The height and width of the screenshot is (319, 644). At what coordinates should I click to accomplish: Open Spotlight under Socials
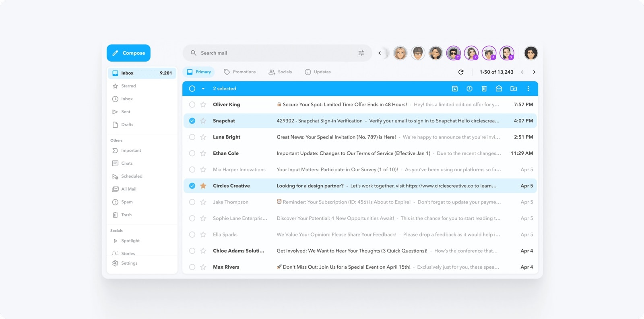142,240
